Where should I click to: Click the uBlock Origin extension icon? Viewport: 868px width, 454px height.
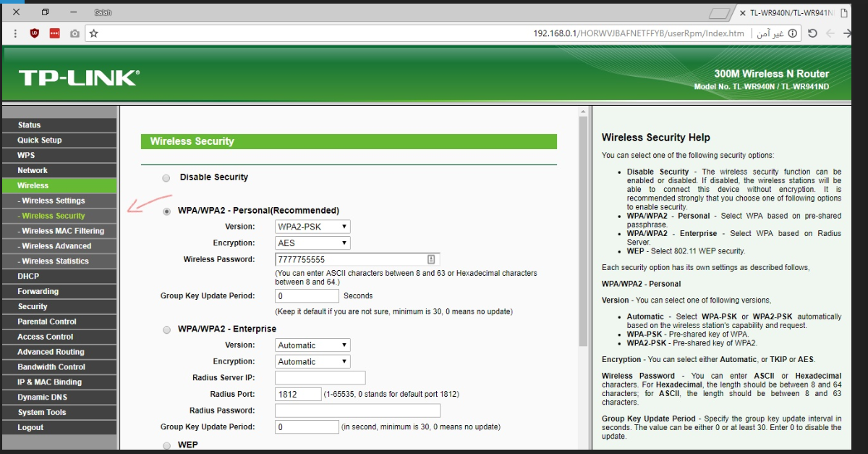(35, 33)
